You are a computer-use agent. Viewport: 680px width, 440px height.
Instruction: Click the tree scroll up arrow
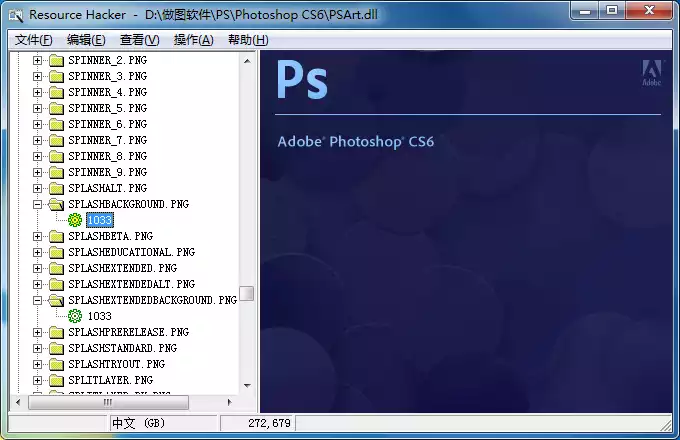point(247,61)
